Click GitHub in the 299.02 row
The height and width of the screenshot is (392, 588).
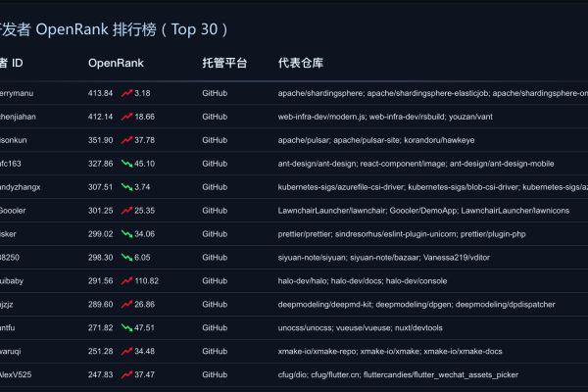click(215, 233)
